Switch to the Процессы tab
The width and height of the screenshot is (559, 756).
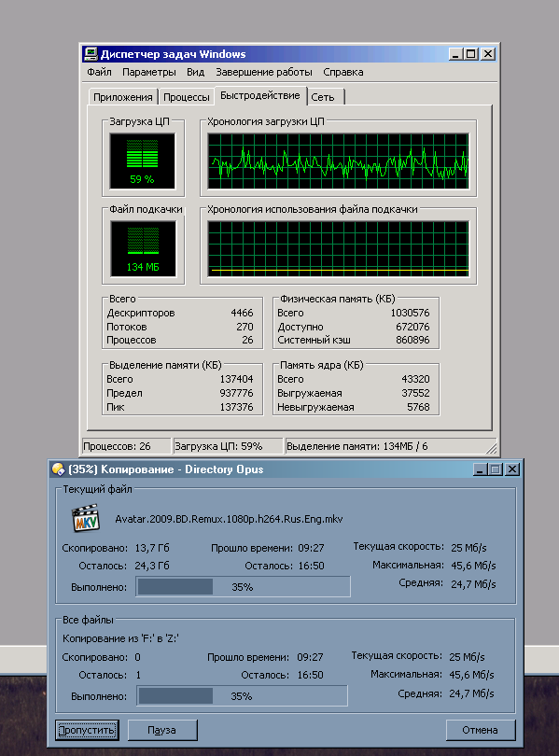(x=186, y=97)
